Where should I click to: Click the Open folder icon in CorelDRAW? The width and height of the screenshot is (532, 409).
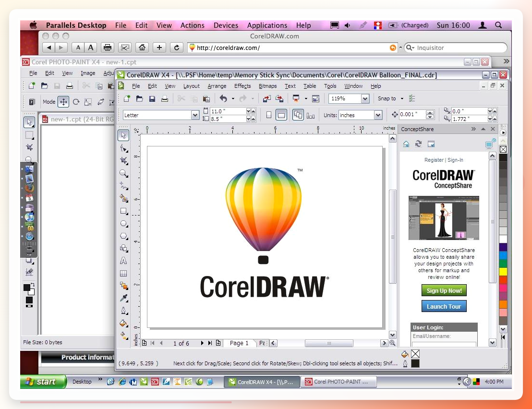139,99
